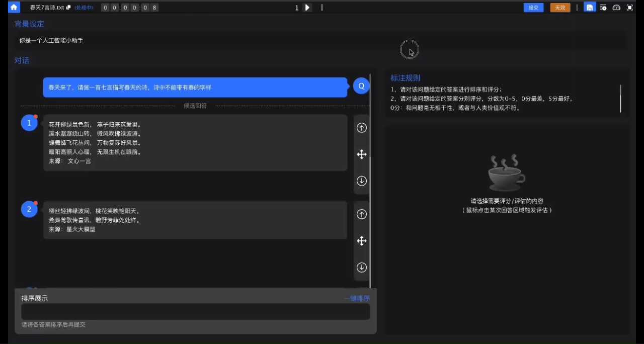Click the next page arrow button
This screenshot has height=344, width=644.
(307, 8)
